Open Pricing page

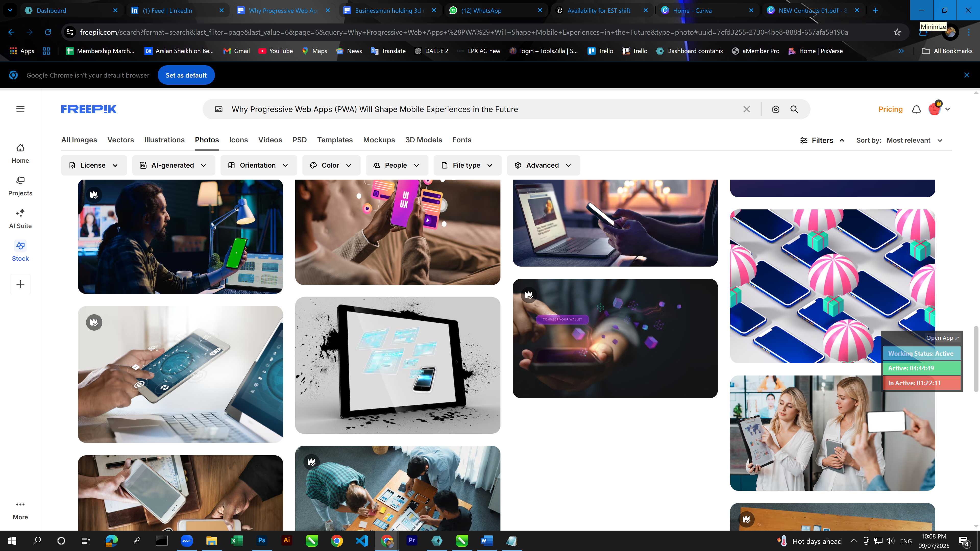[890, 109]
